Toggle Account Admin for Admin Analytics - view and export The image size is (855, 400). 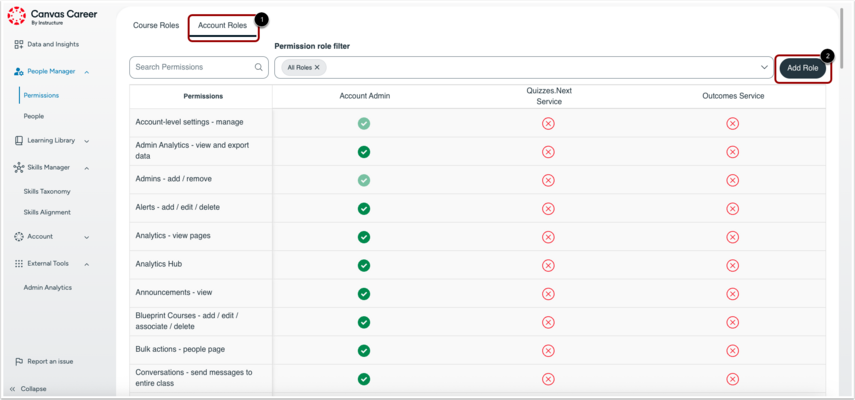[364, 152]
